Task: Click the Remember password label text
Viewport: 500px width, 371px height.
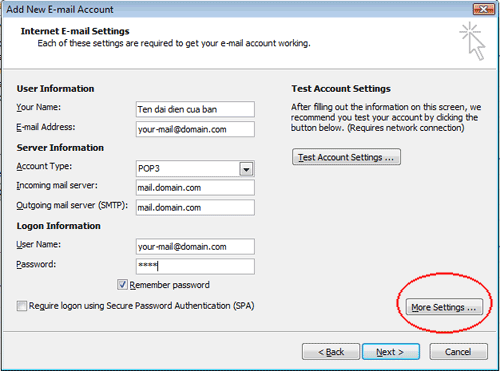Action: click(169, 285)
